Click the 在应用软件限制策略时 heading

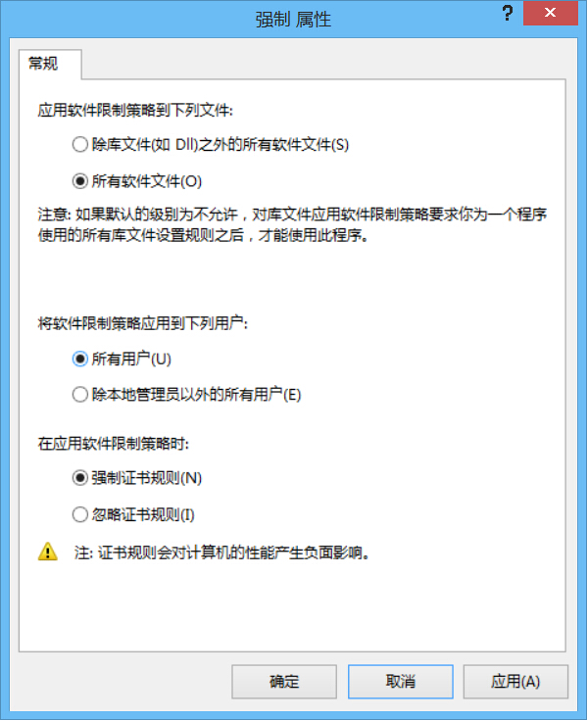pyautogui.click(x=113, y=444)
